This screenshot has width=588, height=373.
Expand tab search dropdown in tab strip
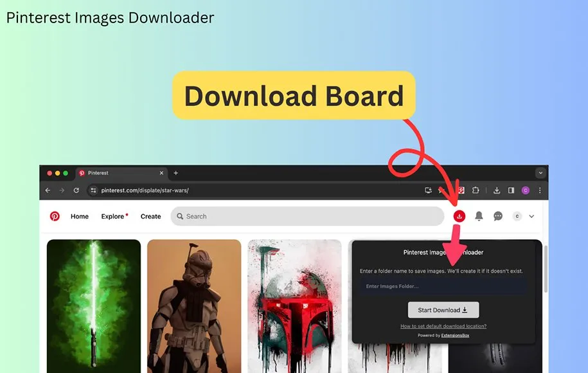540,173
